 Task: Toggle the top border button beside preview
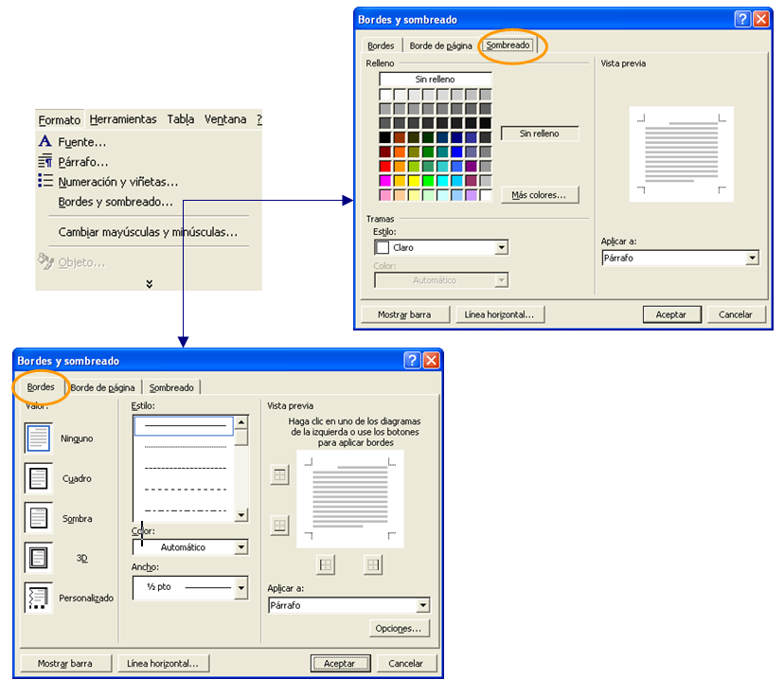[x=279, y=475]
